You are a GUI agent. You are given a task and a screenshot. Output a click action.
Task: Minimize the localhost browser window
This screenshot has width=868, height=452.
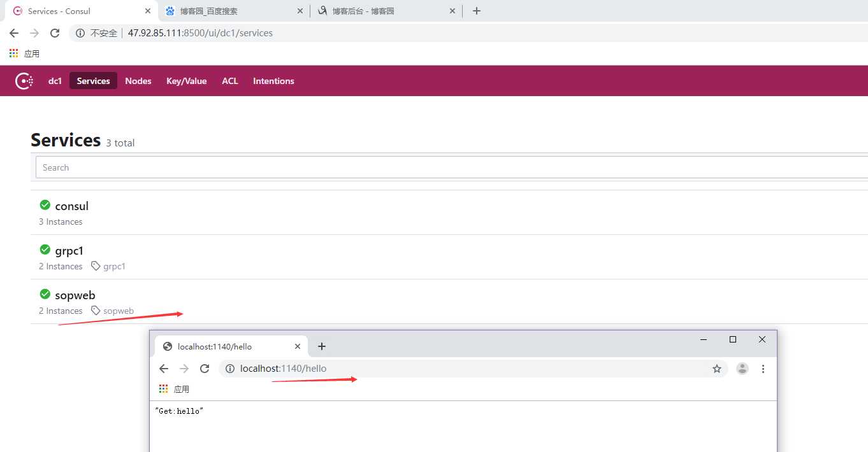[x=704, y=340]
